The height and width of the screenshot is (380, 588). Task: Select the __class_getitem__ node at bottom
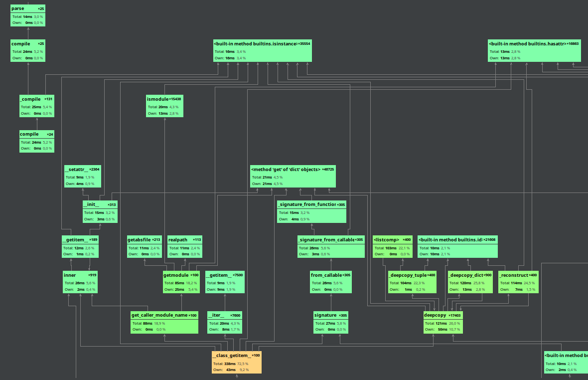pyautogui.click(x=236, y=363)
